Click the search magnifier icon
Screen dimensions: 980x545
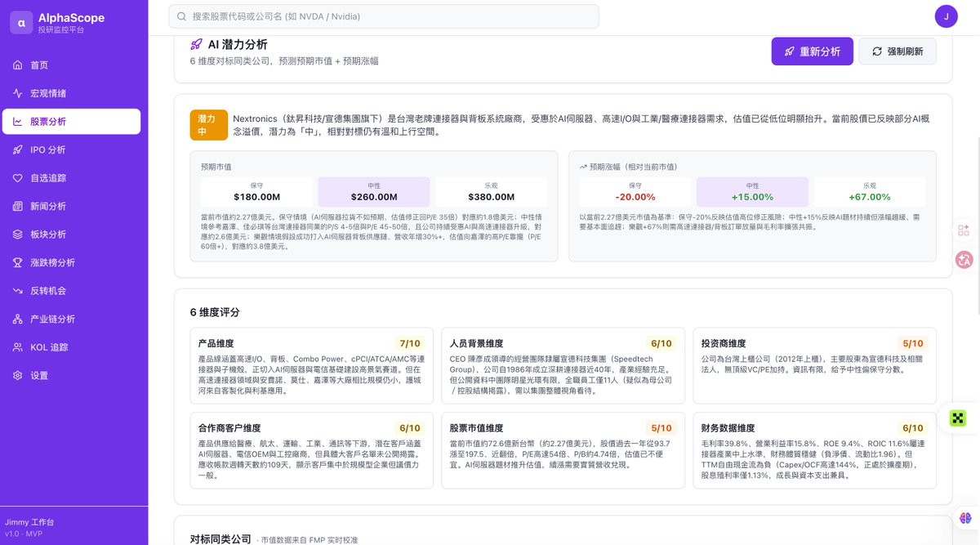point(181,16)
